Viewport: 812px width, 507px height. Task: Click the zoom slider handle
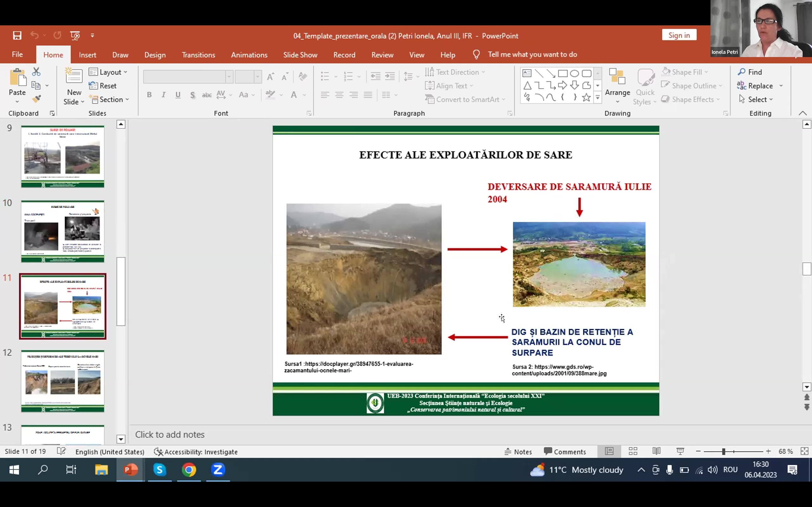coord(724,452)
